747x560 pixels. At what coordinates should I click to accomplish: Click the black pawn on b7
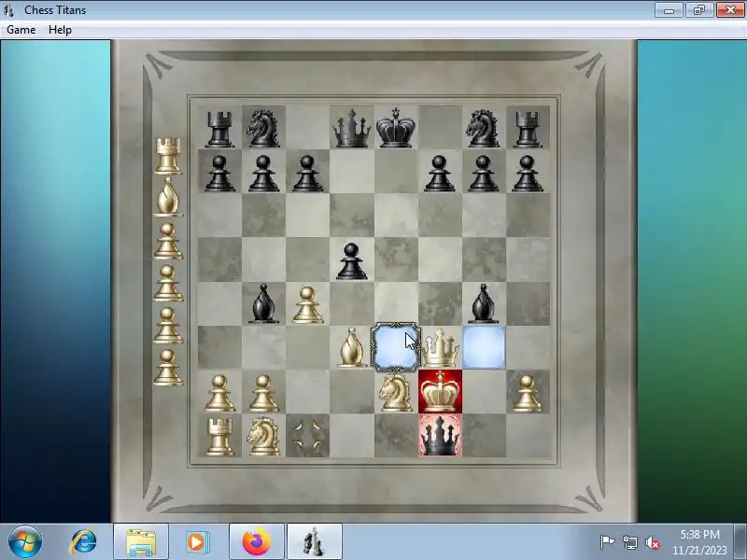263,174
